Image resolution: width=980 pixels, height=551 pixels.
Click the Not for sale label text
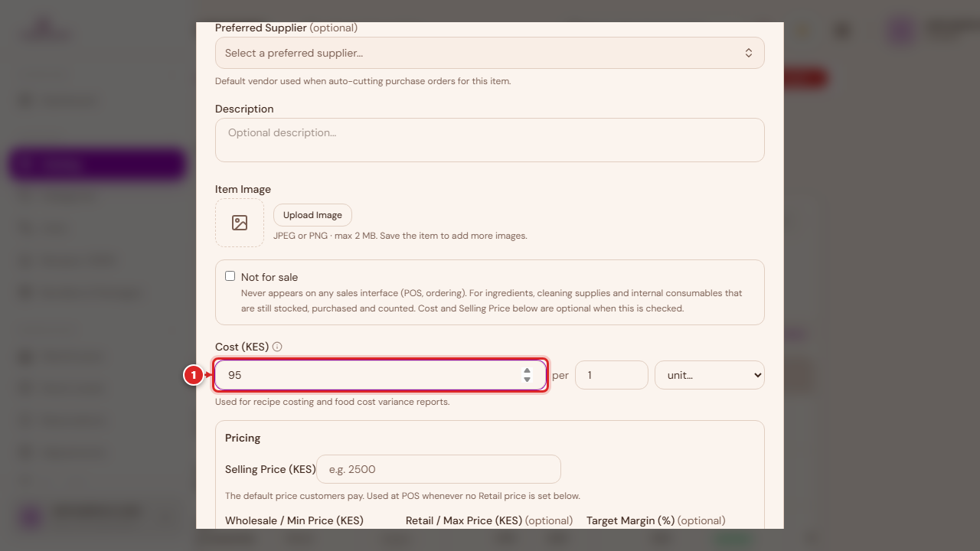tap(269, 277)
